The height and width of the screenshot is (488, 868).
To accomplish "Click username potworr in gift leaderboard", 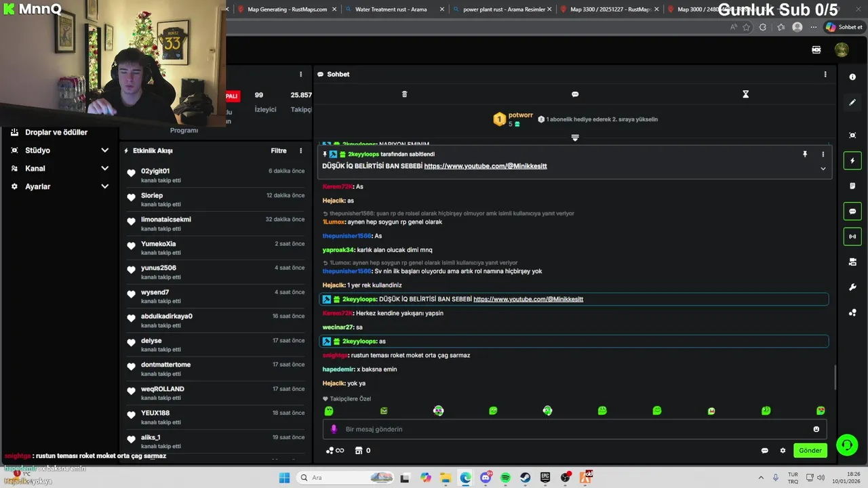I will 521,115.
